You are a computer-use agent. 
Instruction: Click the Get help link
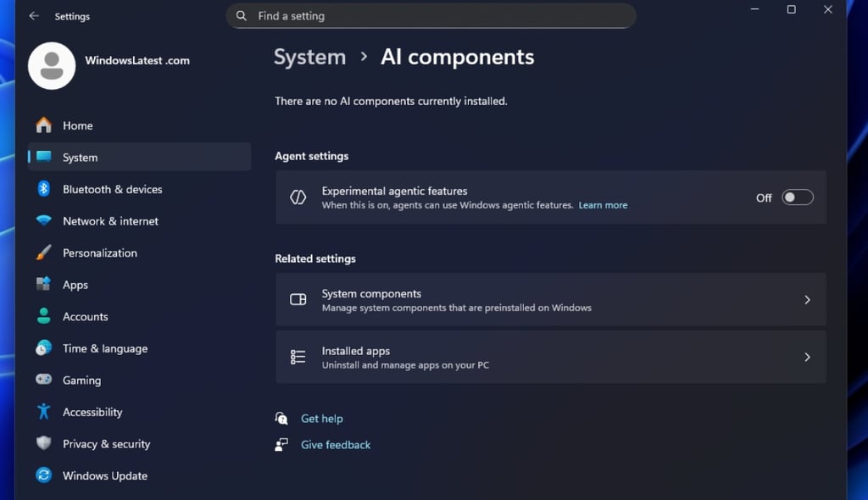pos(321,419)
